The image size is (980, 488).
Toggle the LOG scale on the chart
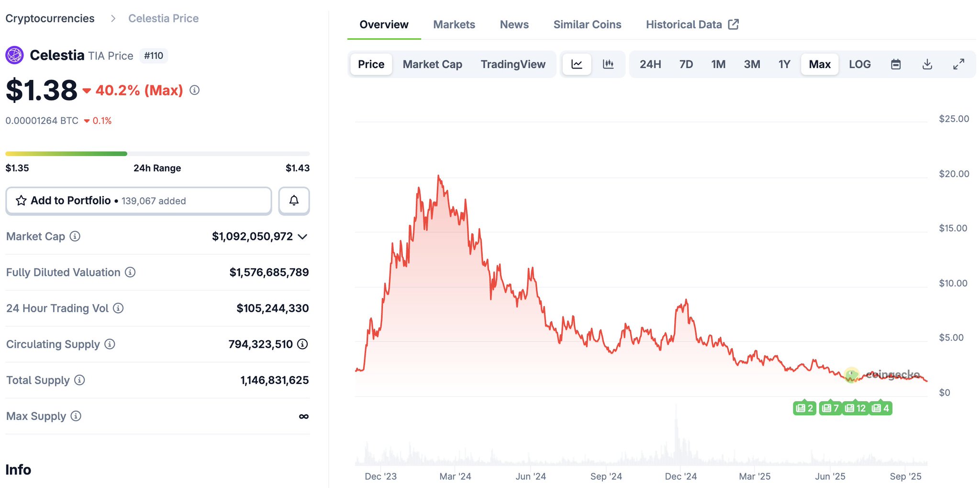(859, 64)
